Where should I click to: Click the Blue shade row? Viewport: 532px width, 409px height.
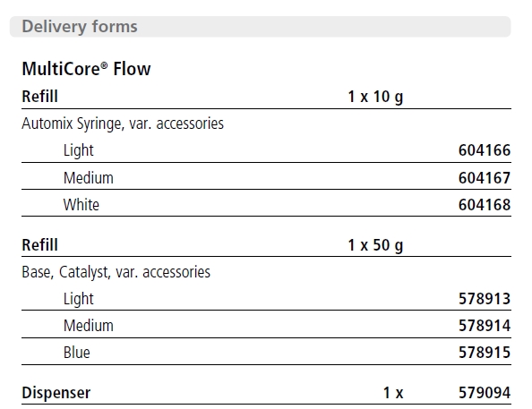pyautogui.click(x=266, y=353)
